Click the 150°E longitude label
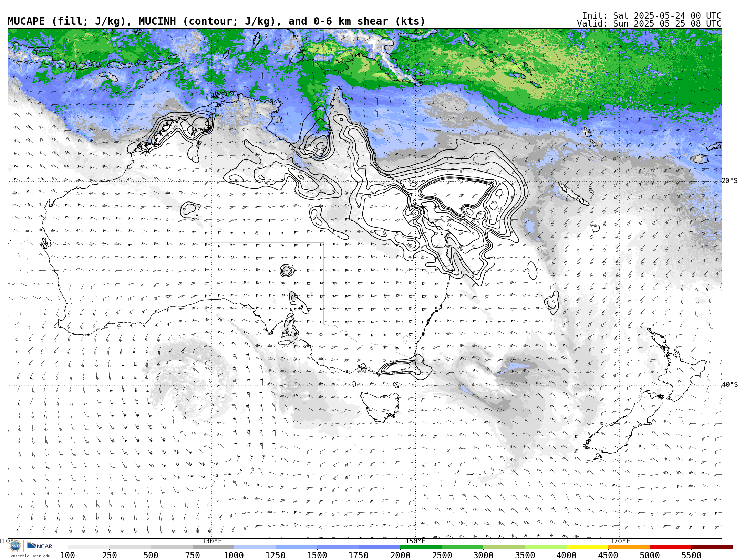Image resolution: width=744 pixels, height=560 pixels. pos(415,541)
